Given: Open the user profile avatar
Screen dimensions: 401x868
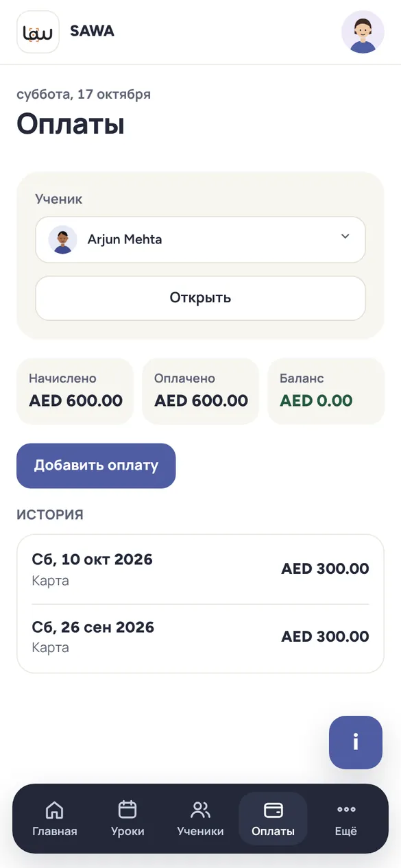Looking at the screenshot, I should pos(363,32).
